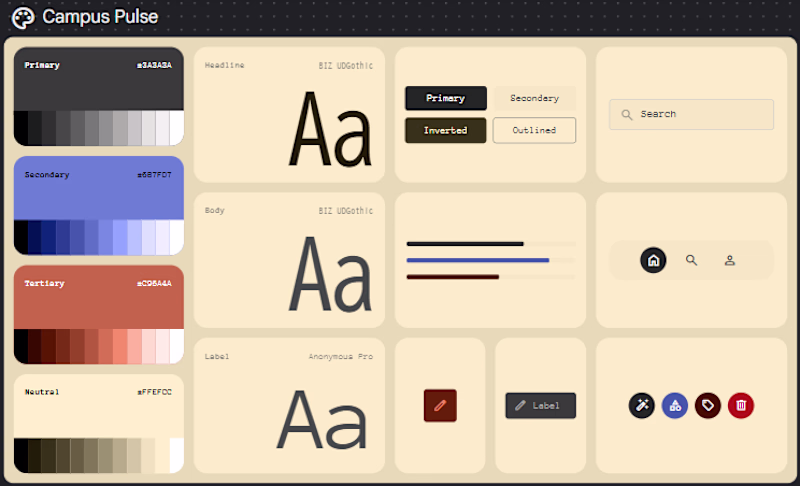The height and width of the screenshot is (486, 800).
Task: Click the Secondary button
Action: [x=534, y=98]
